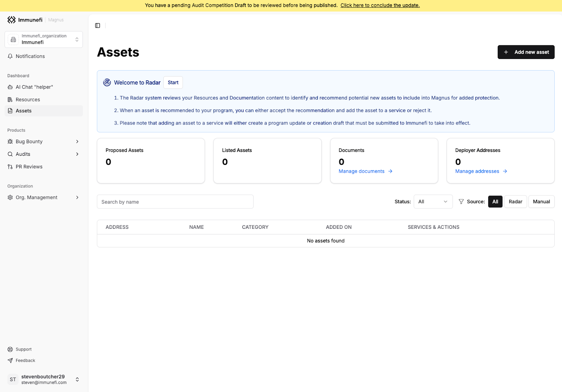Image resolution: width=562 pixels, height=392 pixels.
Task: Click the Bug Bounty bug icon
Action: click(10, 141)
